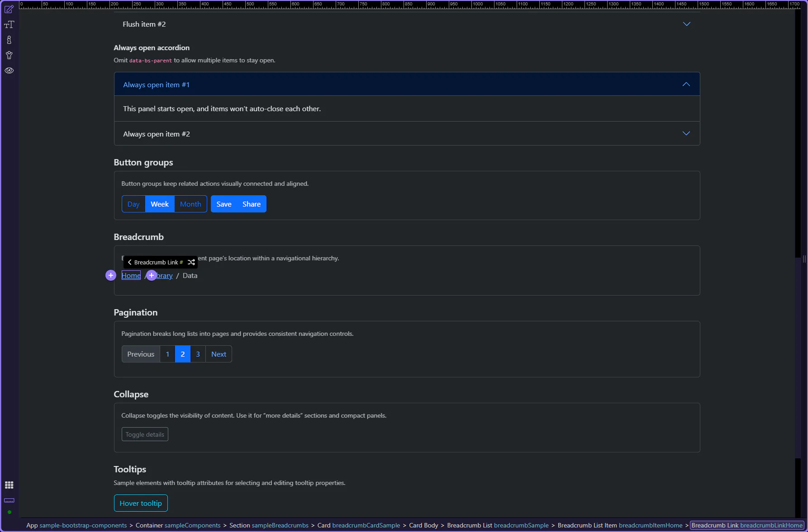This screenshot has width=808, height=532.
Task: Select the text size tool icon
Action: [x=9, y=25]
